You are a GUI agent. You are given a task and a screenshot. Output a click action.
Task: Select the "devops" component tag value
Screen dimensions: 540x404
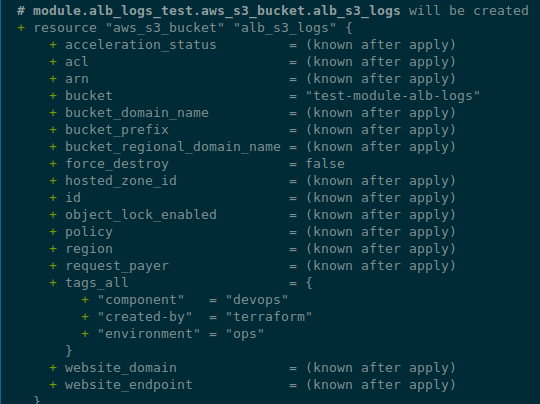tap(257, 300)
